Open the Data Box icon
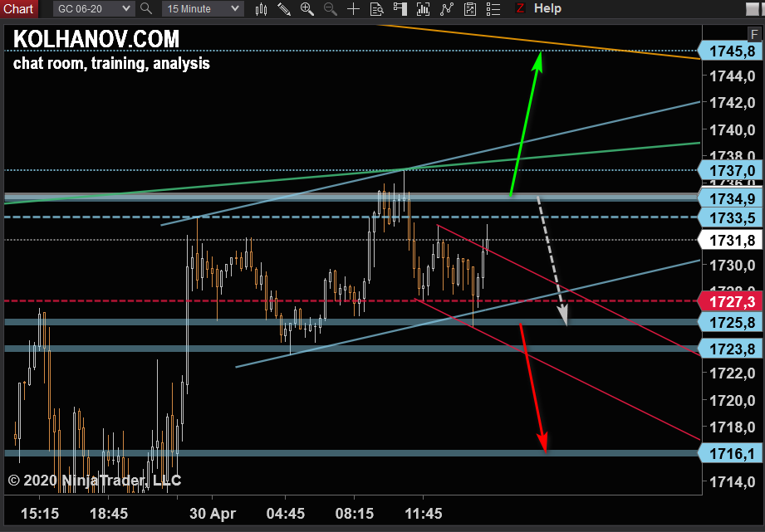The height and width of the screenshot is (532, 765). coord(379,9)
